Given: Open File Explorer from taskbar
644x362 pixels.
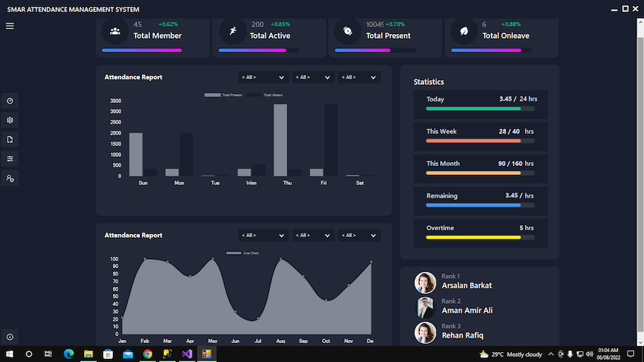Looking at the screenshot, I should (89, 354).
